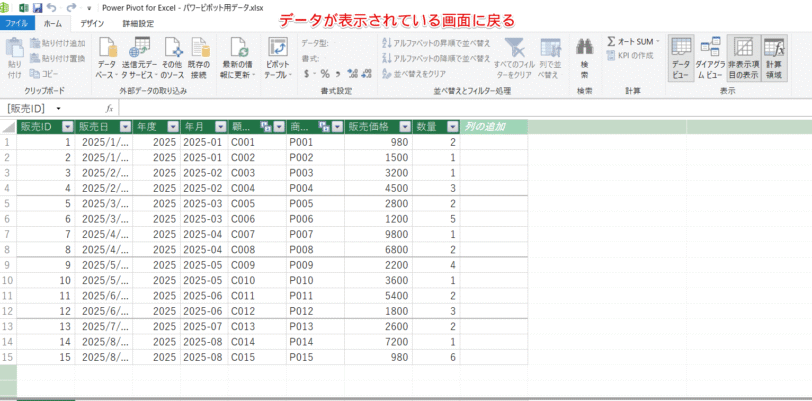Open filter dropdown for 販売価格 column
Screen dimensions: 812x401
pos(405,127)
